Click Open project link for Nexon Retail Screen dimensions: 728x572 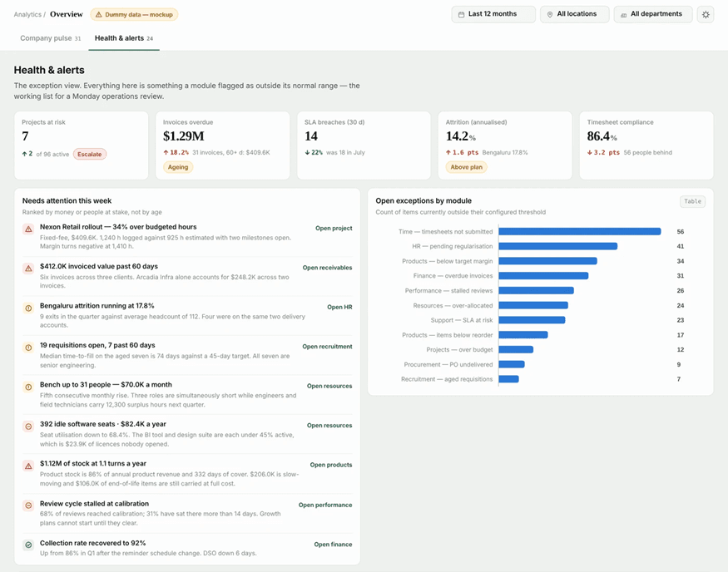click(334, 229)
